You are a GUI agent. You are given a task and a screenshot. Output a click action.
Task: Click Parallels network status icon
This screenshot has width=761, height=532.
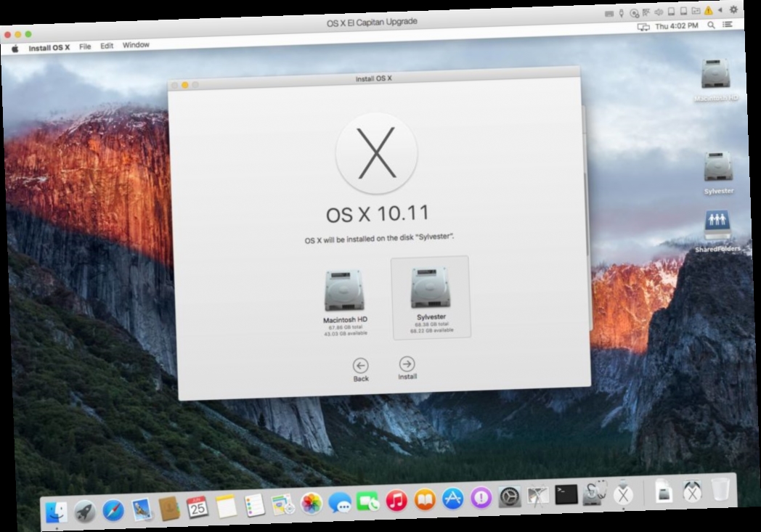(x=646, y=12)
